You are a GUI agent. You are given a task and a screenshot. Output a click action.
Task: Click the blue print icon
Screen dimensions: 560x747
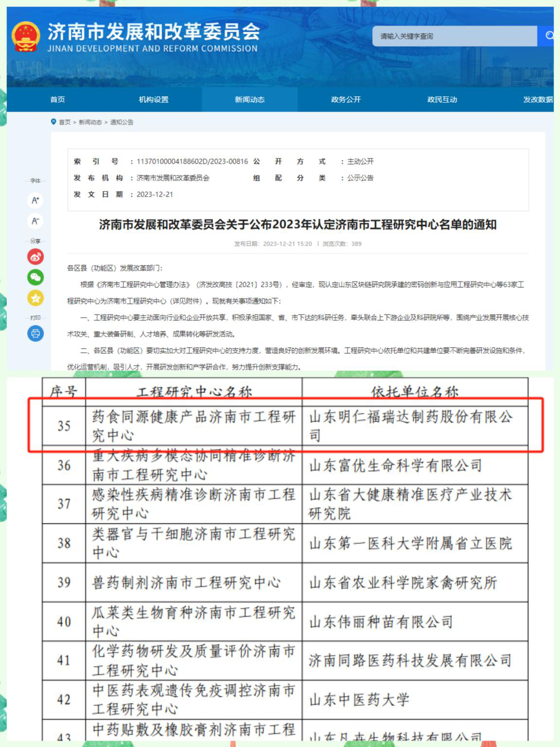(35, 334)
